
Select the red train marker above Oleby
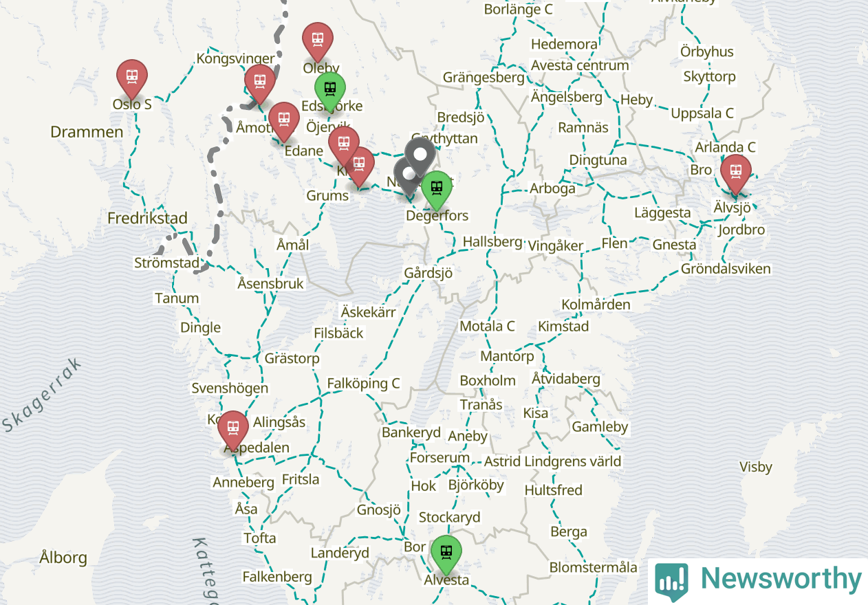coord(318,41)
